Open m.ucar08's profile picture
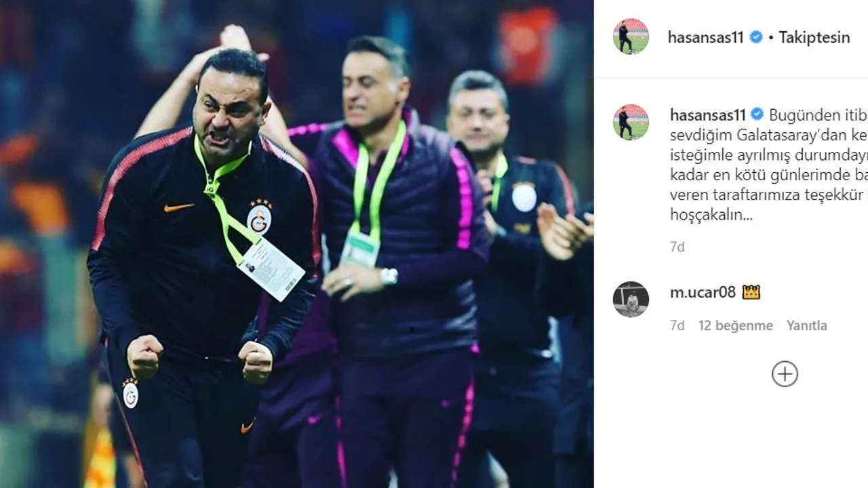Screen dimensions: 868x488 click(631, 299)
